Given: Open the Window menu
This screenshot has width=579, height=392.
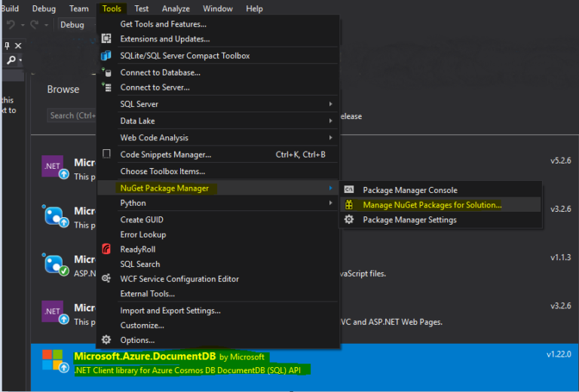Looking at the screenshot, I should click(218, 8).
